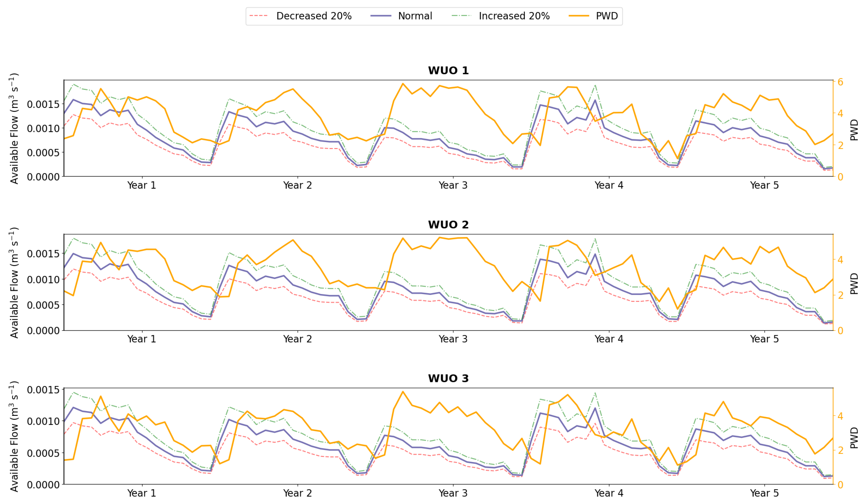Click the purple Normal legend line sample
866x504 pixels.
[x=381, y=16]
